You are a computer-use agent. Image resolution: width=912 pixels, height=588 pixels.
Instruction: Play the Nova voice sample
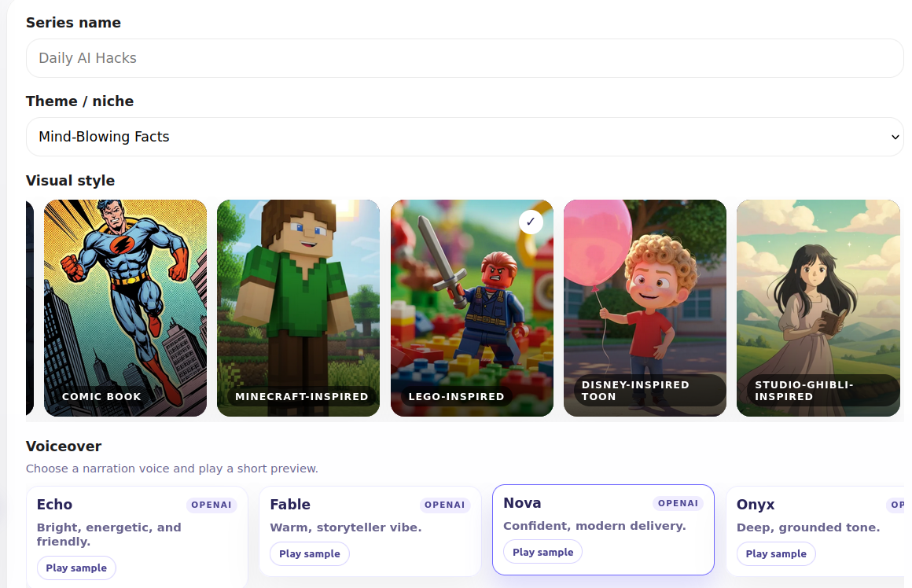[542, 552]
